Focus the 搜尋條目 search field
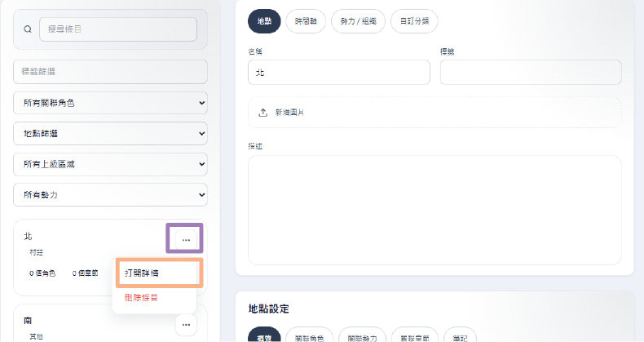Image resolution: width=644 pixels, height=342 pixels. pos(118,29)
